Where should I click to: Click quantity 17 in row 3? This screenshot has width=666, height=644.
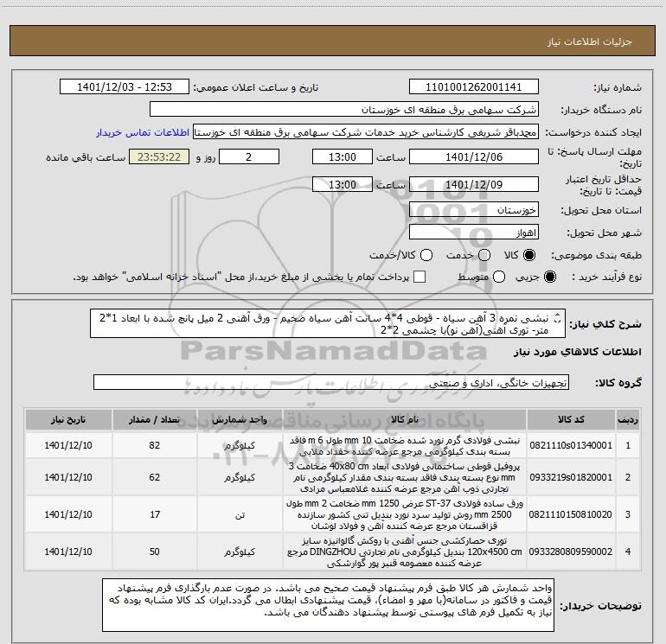(x=155, y=514)
